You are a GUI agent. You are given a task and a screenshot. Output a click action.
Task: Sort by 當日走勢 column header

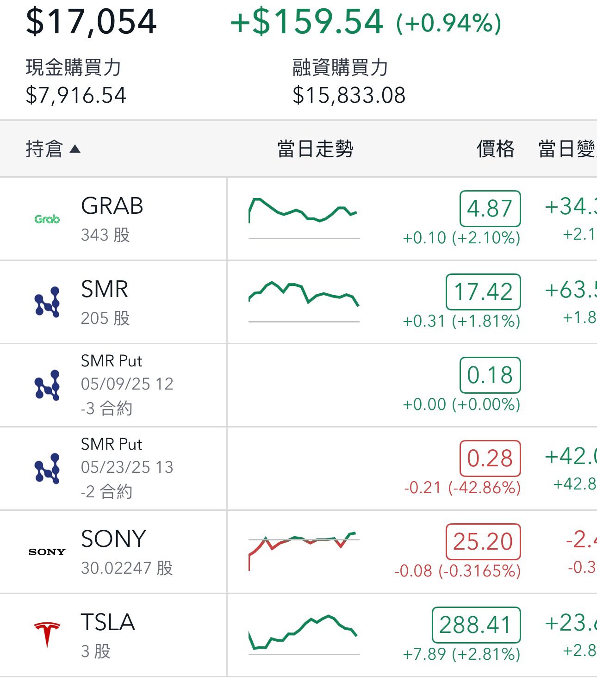pyautogui.click(x=315, y=149)
